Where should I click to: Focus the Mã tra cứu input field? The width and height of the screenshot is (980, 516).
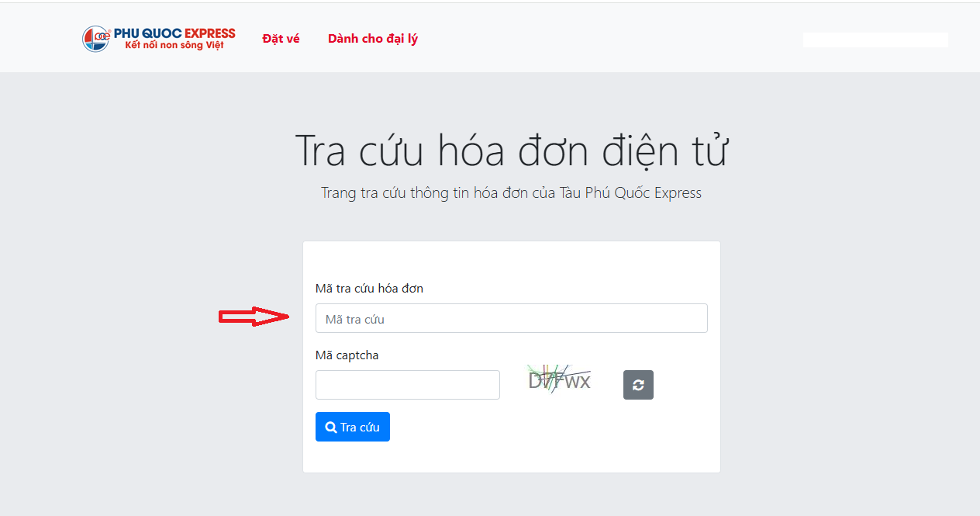[x=511, y=318]
